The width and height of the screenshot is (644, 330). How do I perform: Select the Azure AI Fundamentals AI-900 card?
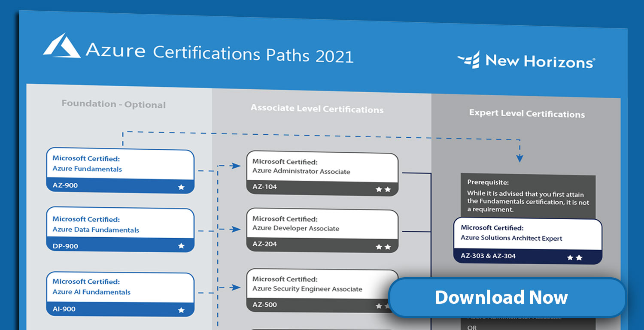(120, 294)
